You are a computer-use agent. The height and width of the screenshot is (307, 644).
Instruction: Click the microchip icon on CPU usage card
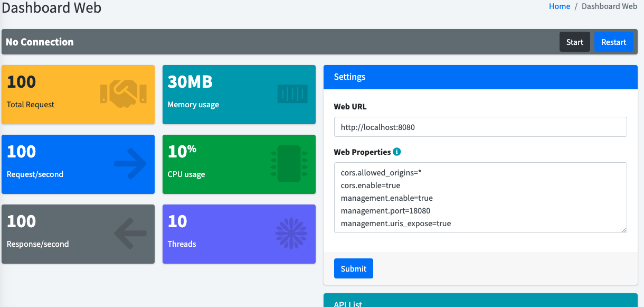tap(289, 164)
